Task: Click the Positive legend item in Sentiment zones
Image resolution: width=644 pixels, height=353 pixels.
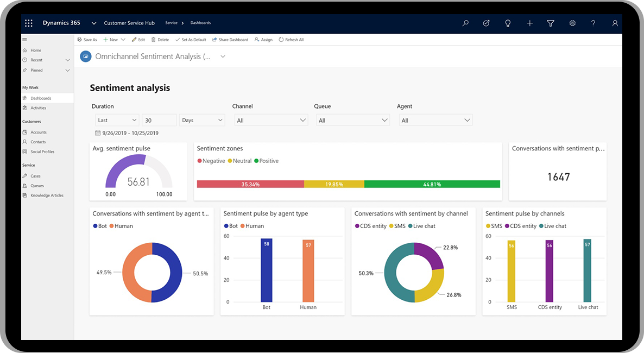Action: pyautogui.click(x=266, y=161)
